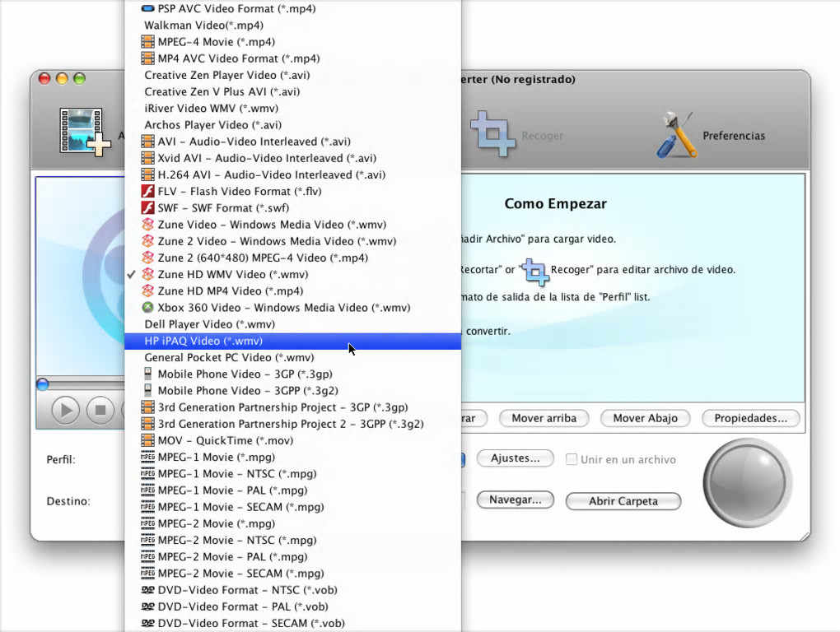840x632 pixels.
Task: Choose Xbox 360 Video profile
Action: 292,307
